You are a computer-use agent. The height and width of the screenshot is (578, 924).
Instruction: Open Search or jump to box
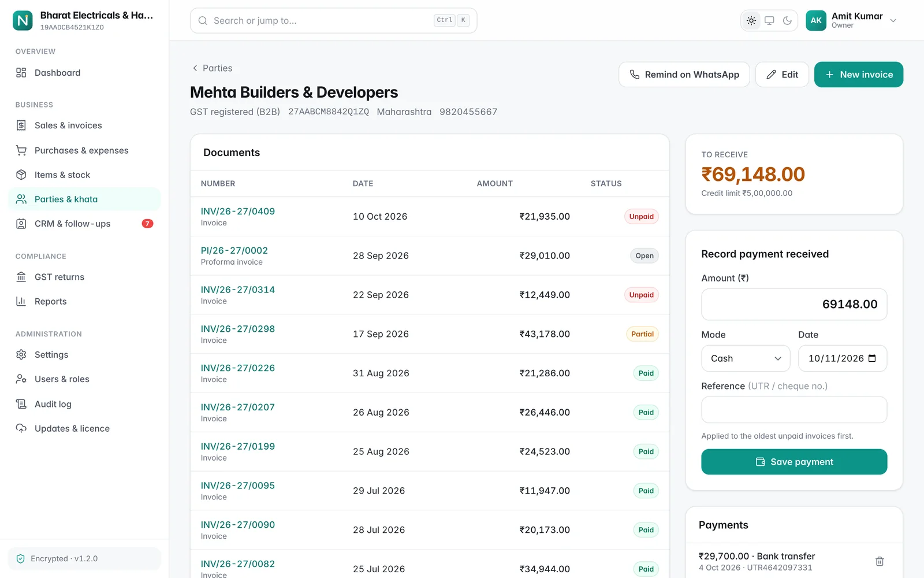tap(333, 21)
